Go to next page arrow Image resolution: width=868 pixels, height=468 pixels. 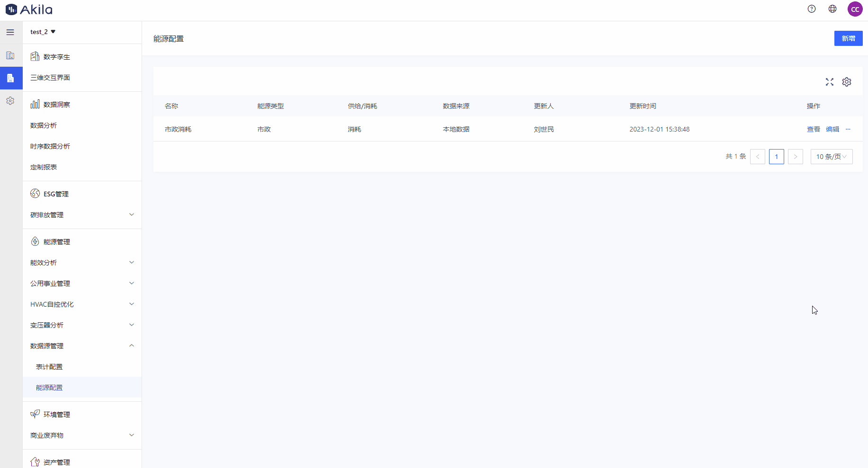click(796, 157)
